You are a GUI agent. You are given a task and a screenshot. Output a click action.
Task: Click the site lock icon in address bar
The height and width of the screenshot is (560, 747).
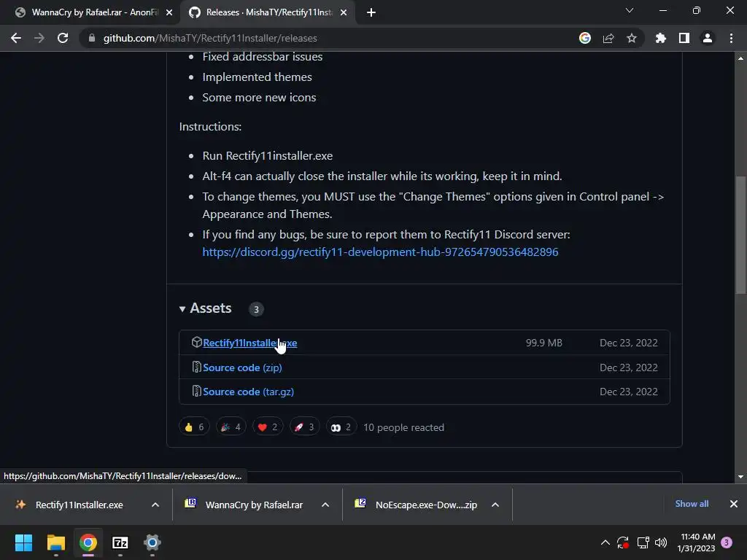tap(92, 38)
